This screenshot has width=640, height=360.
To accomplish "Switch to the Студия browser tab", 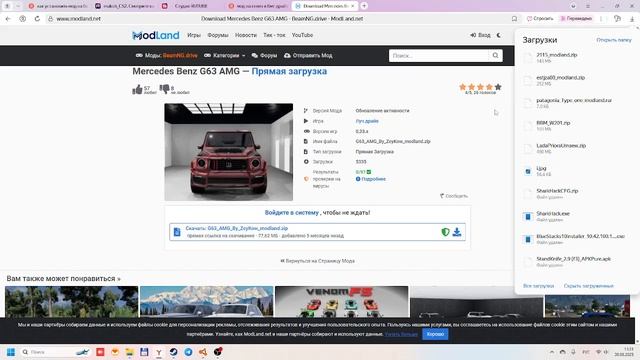I will click(190, 6).
